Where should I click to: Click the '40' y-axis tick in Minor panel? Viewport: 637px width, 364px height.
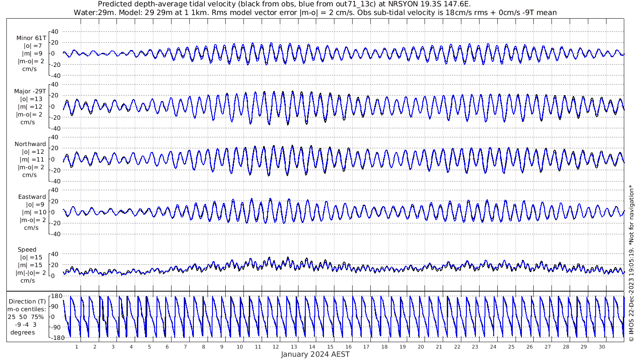(55, 31)
